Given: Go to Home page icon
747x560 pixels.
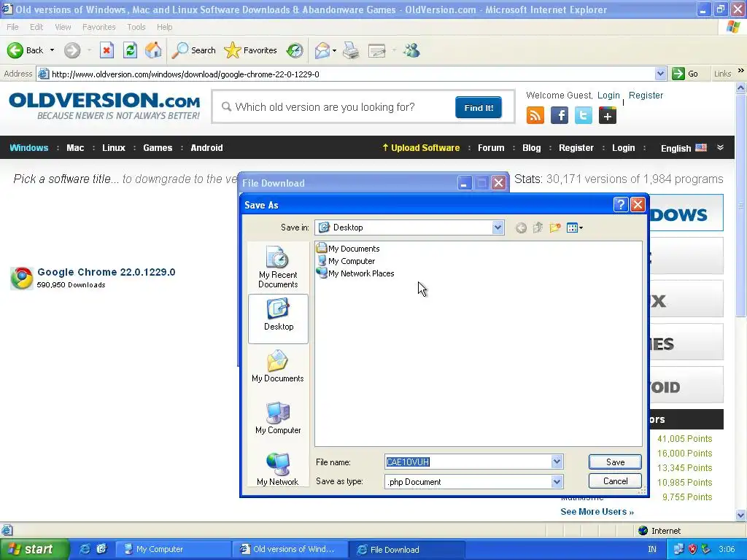Looking at the screenshot, I should point(153,50).
